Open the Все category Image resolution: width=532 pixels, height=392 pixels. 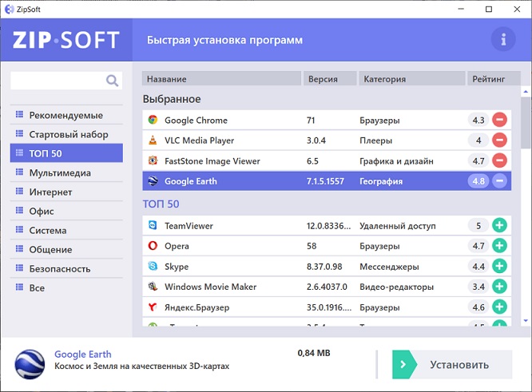(66, 288)
